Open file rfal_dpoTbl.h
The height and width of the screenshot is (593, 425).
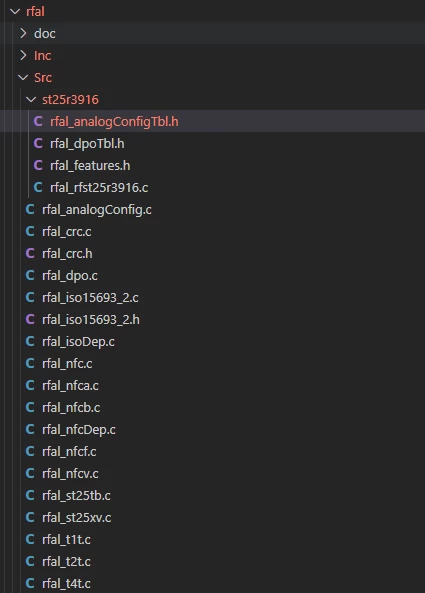[87, 143]
